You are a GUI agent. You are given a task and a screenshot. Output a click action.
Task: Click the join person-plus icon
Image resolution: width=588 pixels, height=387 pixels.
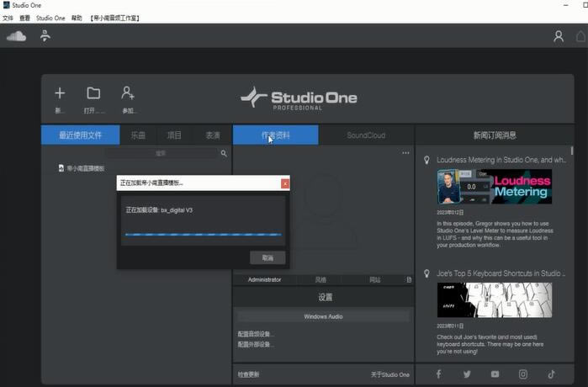[x=128, y=93]
